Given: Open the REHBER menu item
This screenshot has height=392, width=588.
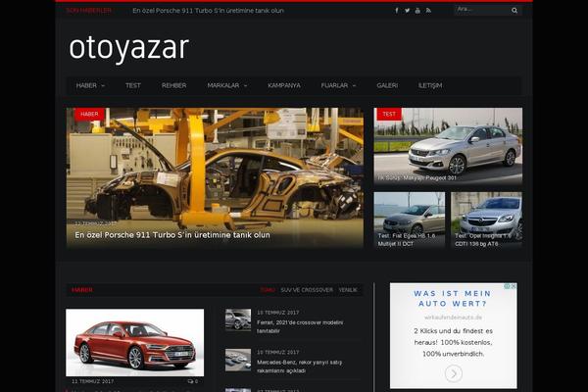Looking at the screenshot, I should [174, 85].
